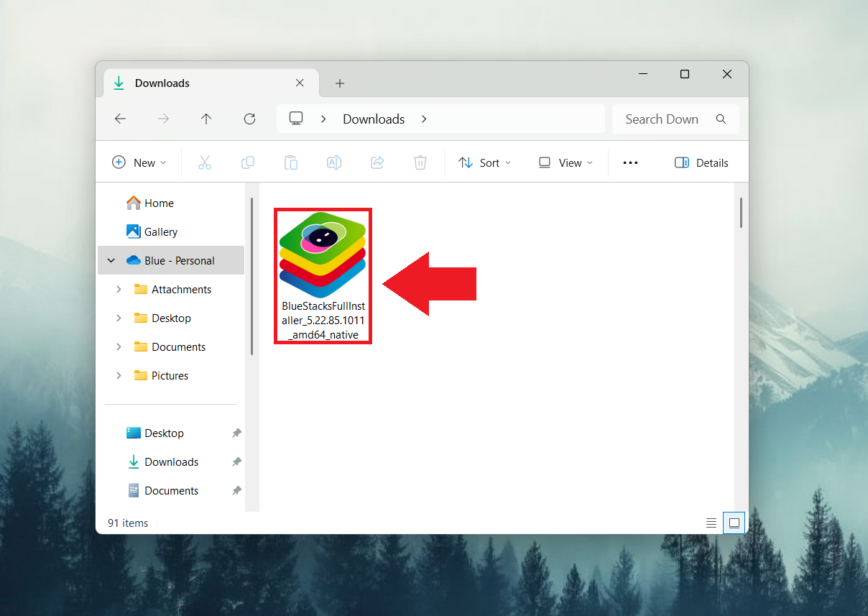Open the Sort dropdown
This screenshot has width=868, height=616.
(x=484, y=162)
